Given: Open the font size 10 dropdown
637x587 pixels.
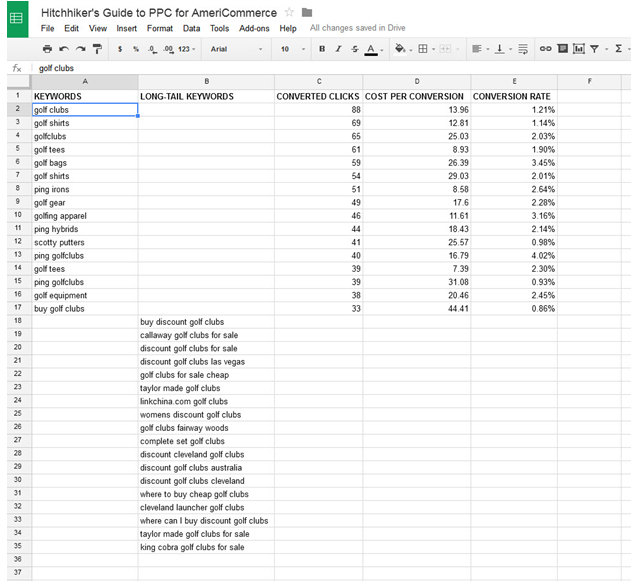Looking at the screenshot, I should [292, 49].
